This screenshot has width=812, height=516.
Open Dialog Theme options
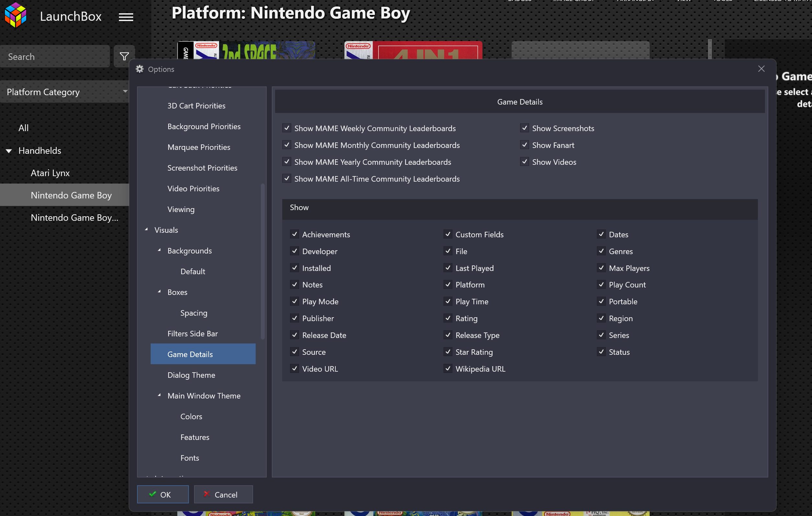pyautogui.click(x=191, y=375)
